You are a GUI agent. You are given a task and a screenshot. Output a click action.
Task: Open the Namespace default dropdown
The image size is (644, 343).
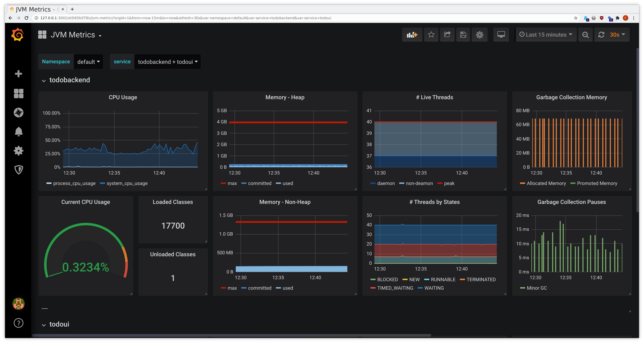(88, 62)
